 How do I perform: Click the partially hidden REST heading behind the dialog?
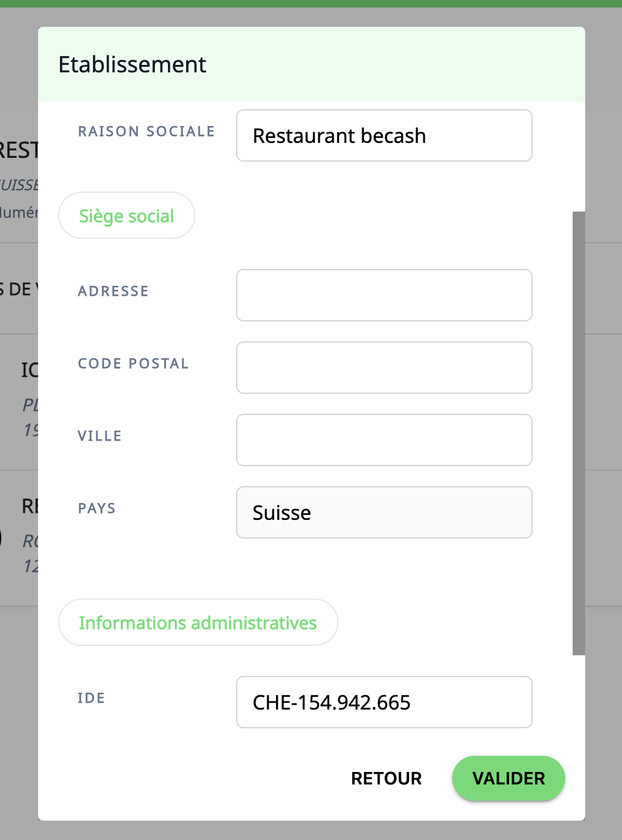click(x=19, y=150)
